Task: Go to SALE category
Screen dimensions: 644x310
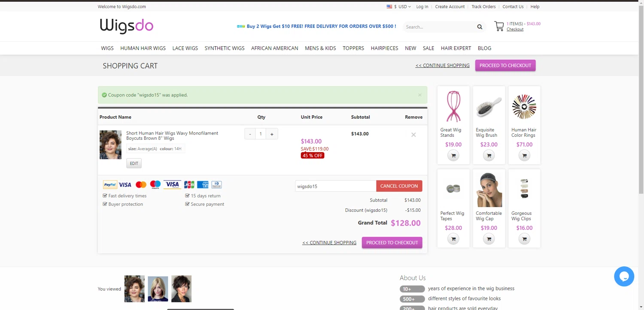Action: [x=428, y=48]
